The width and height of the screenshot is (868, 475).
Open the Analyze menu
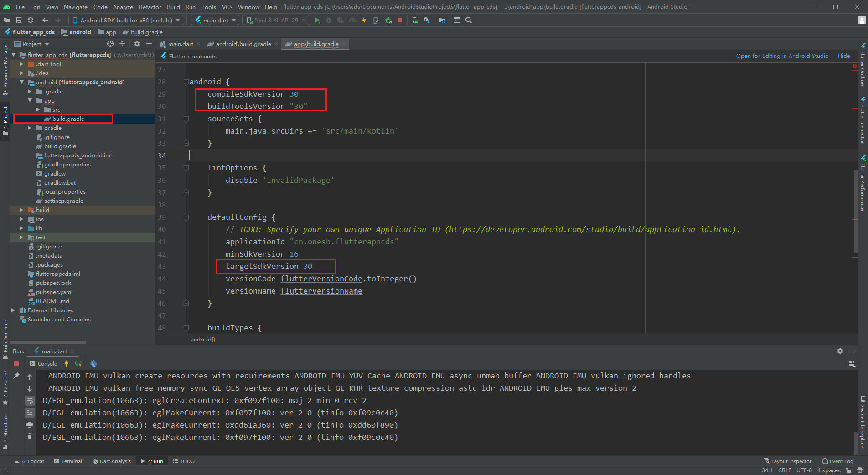[123, 7]
